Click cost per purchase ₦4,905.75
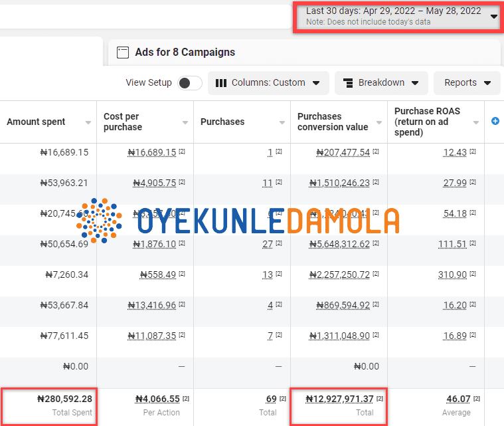 click(x=155, y=183)
